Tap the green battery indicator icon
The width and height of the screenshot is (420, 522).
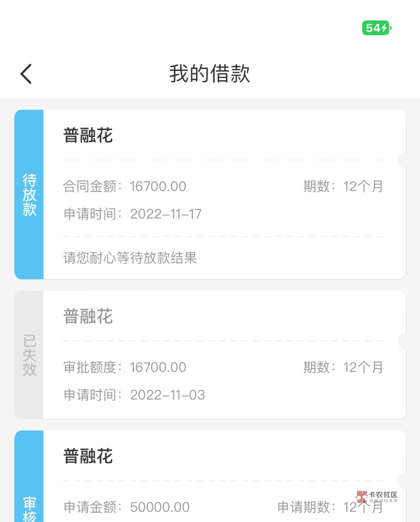376,28
